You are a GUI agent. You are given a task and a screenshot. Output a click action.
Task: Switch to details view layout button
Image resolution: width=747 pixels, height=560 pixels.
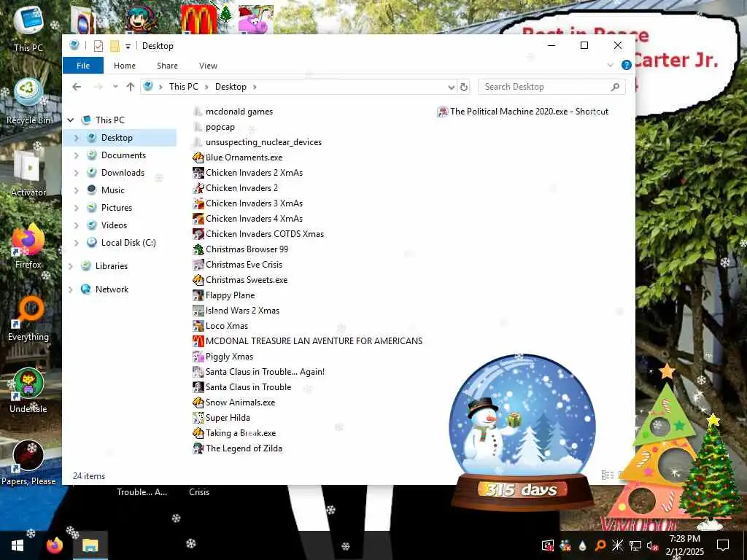pos(608,475)
